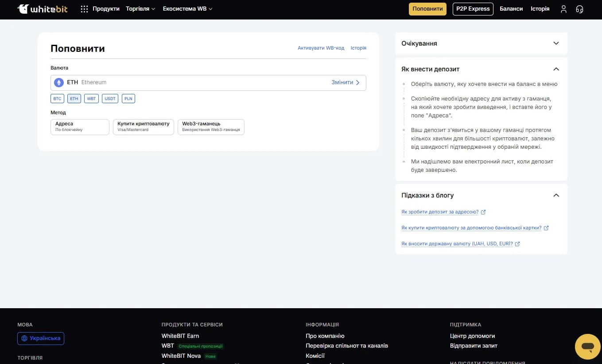Open the Екосистема WB dropdown

(x=188, y=9)
